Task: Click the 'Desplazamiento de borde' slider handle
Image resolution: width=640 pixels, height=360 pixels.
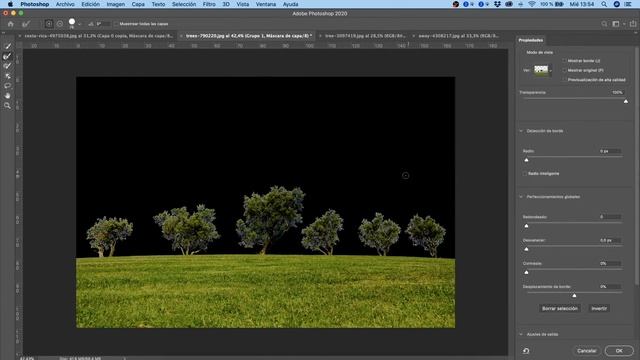Action: (574, 296)
